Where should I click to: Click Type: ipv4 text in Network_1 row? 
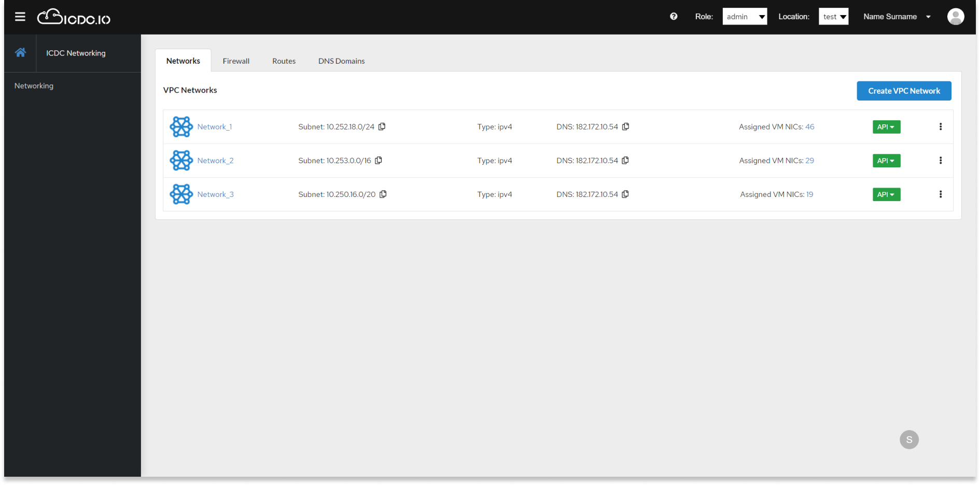[x=494, y=127]
